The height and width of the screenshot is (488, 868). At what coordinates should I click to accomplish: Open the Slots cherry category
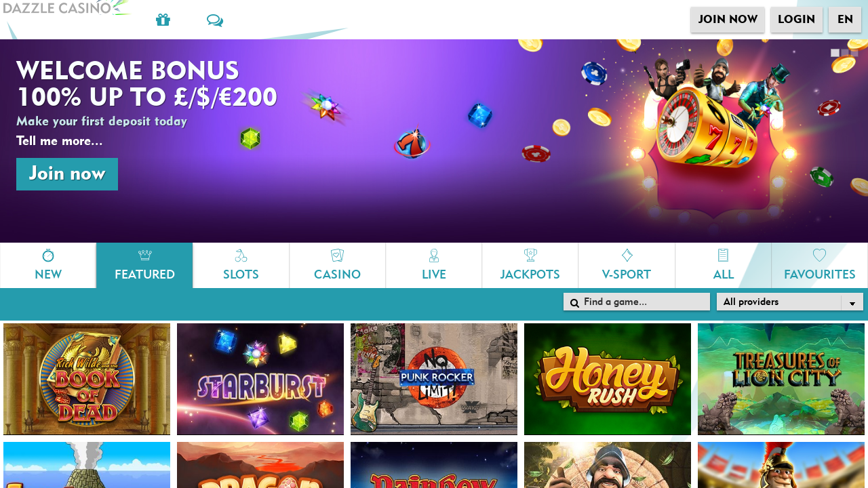click(241, 265)
